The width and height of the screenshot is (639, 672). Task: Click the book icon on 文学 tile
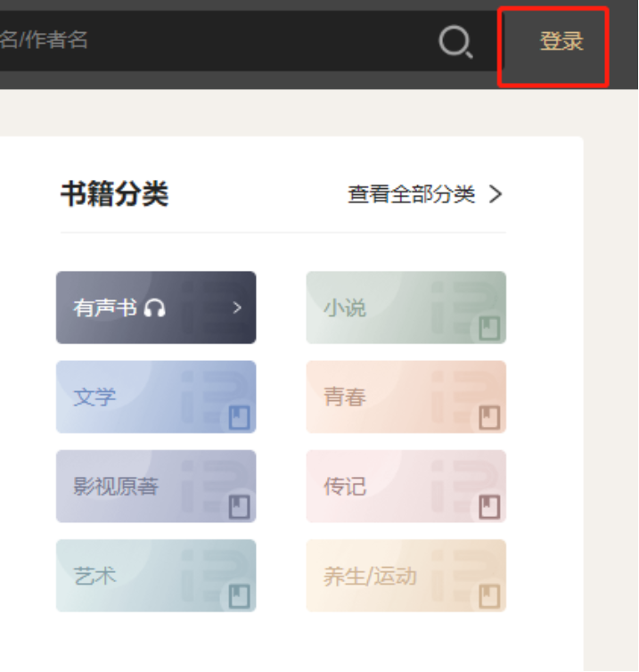click(x=239, y=417)
